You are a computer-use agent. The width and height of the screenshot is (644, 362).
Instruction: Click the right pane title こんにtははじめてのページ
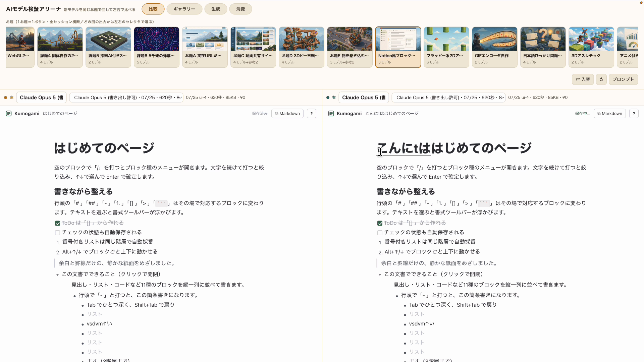point(454,148)
